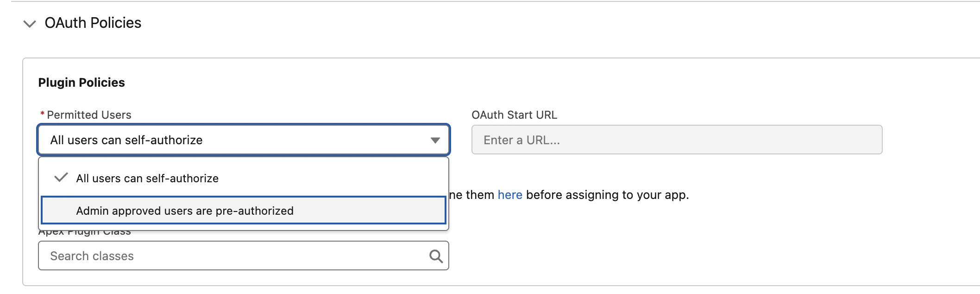Click the Permitted Users field label
The width and height of the screenshot is (980, 294).
89,115
